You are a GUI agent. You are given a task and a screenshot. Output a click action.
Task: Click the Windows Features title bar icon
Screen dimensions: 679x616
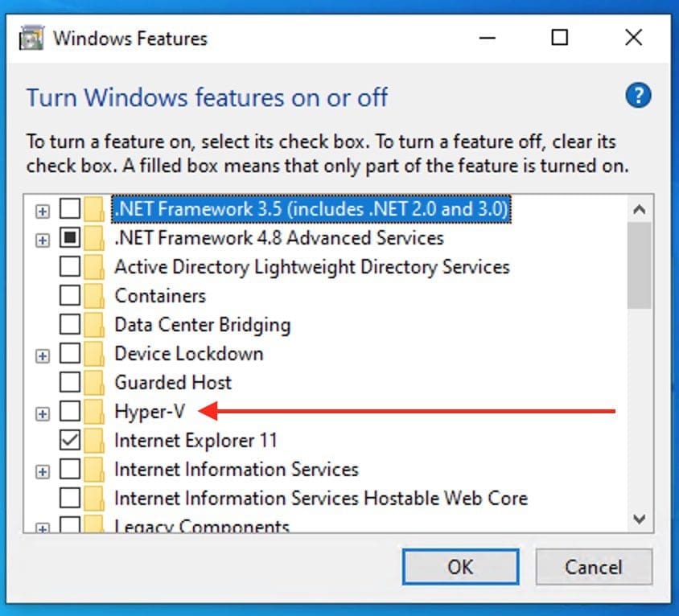coord(32,38)
